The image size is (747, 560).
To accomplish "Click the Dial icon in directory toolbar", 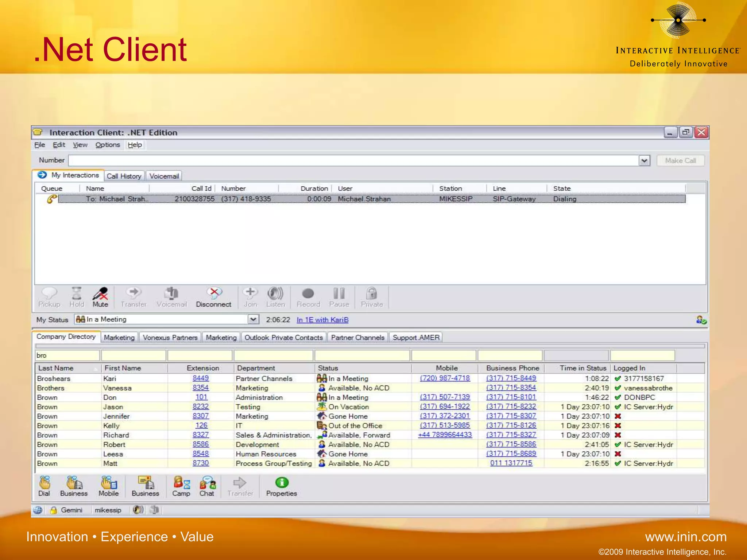I will point(44,483).
